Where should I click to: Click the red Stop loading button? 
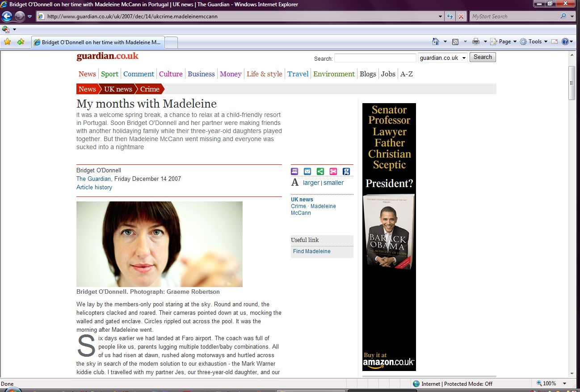click(x=461, y=17)
